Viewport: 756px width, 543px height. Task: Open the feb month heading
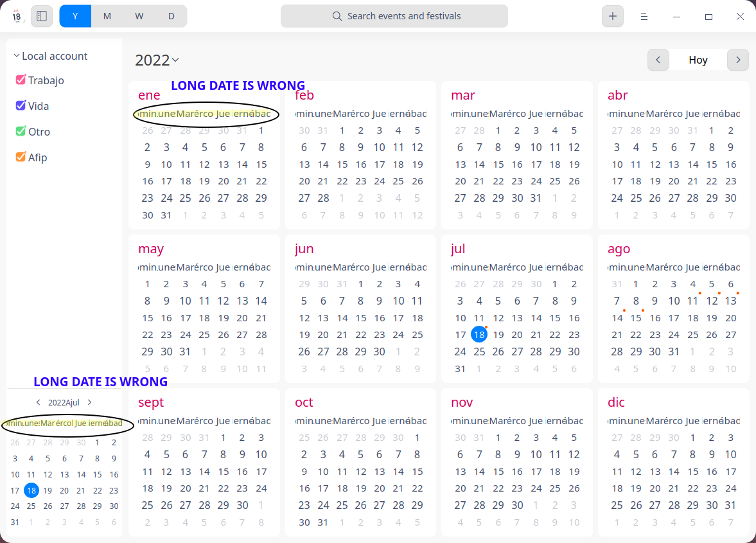pyautogui.click(x=304, y=95)
